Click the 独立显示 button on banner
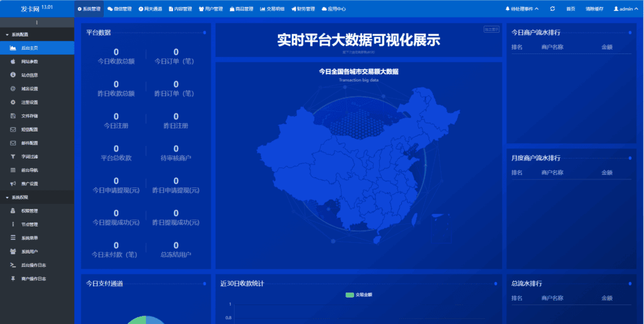 coord(492,29)
